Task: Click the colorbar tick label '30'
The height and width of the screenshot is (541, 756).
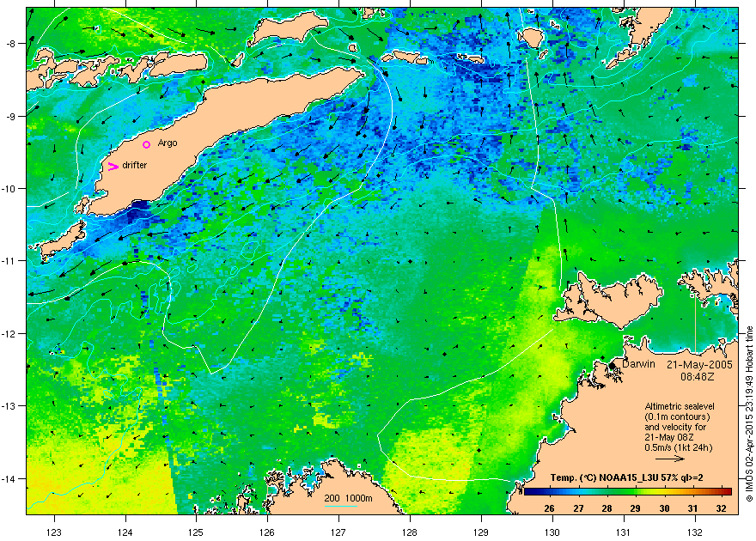Action: (x=664, y=508)
